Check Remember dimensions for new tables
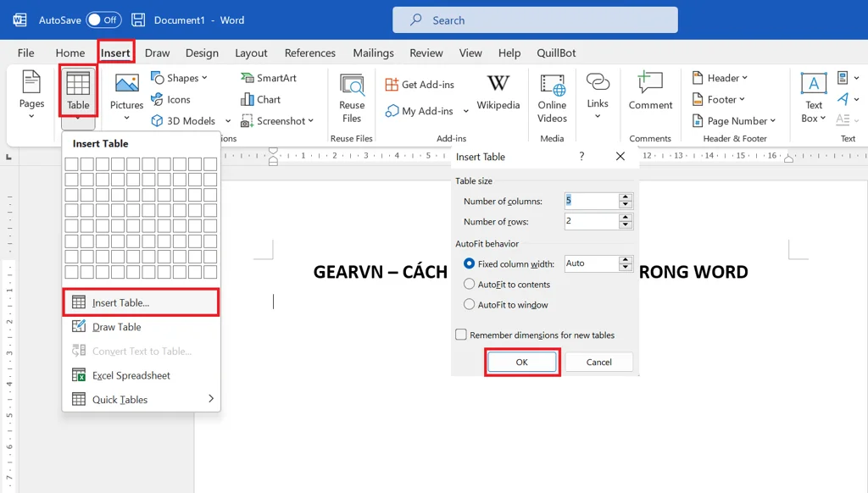This screenshot has height=493, width=868. pos(461,335)
